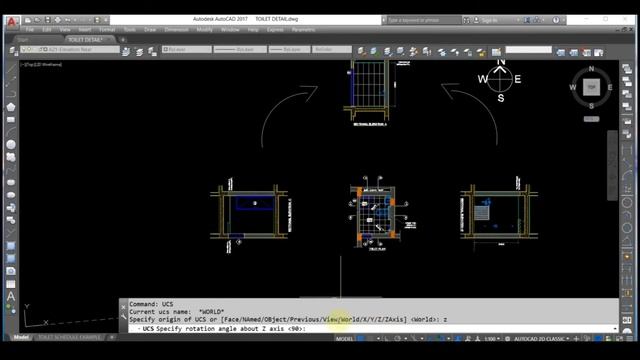Click the Save icon in Quick Access toolbar
The height and width of the screenshot is (360, 640).
(48, 20)
